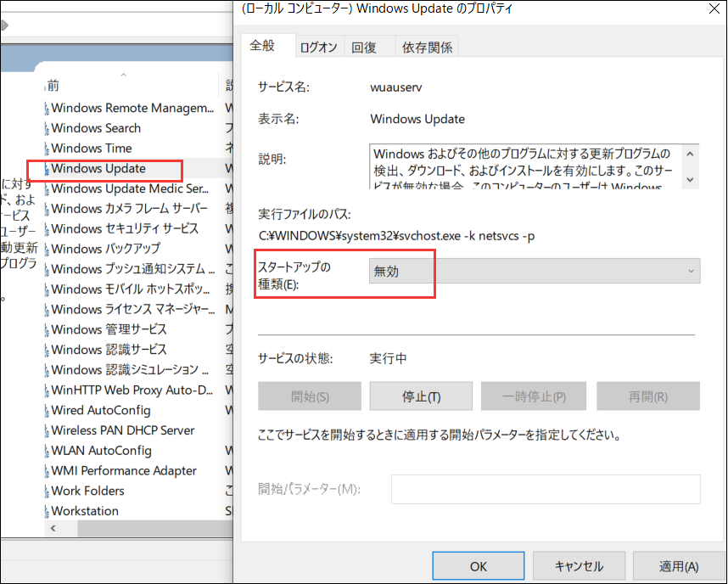The image size is (728, 584).
Task: Select Workstation service row
Action: coord(138,511)
